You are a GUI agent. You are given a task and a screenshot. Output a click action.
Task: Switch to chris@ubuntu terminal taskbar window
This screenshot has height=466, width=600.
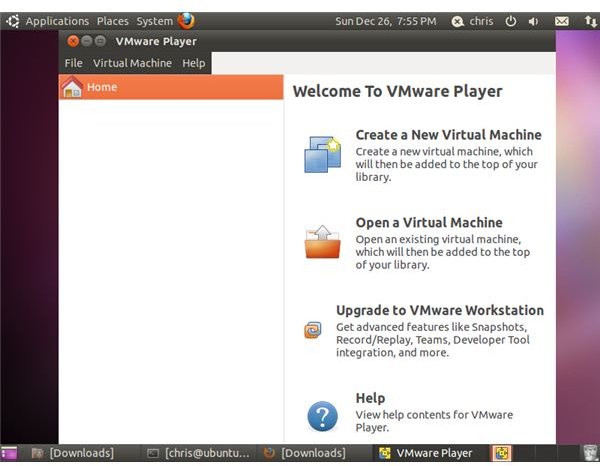(x=198, y=453)
